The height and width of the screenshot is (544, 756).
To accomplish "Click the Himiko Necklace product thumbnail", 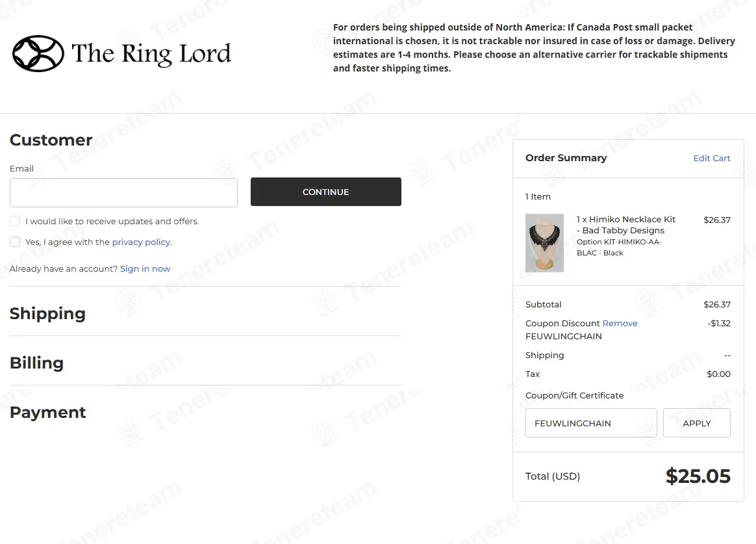I will pos(544,243).
